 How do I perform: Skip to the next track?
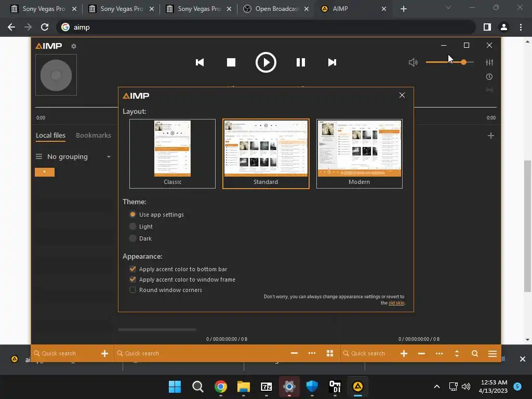(332, 62)
